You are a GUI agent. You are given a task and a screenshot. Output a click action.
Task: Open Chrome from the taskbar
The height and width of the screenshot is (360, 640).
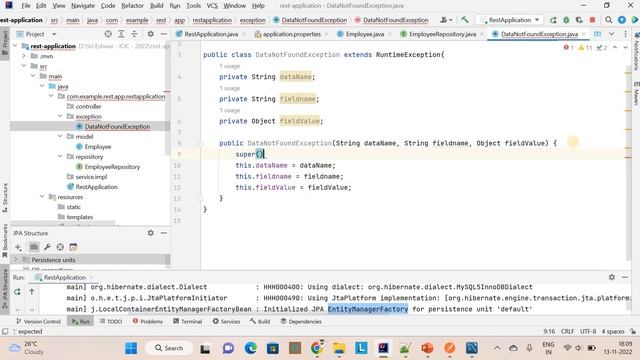(317, 348)
